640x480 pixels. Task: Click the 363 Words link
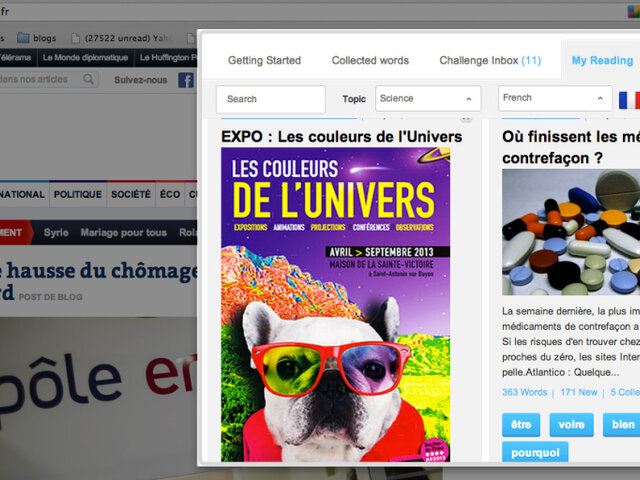[524, 392]
